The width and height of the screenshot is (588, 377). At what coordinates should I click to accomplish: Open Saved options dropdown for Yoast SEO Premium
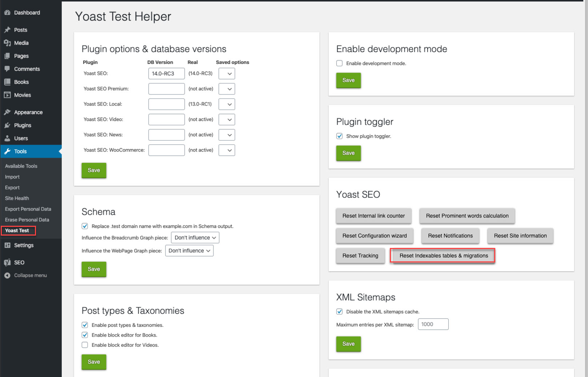[227, 89]
